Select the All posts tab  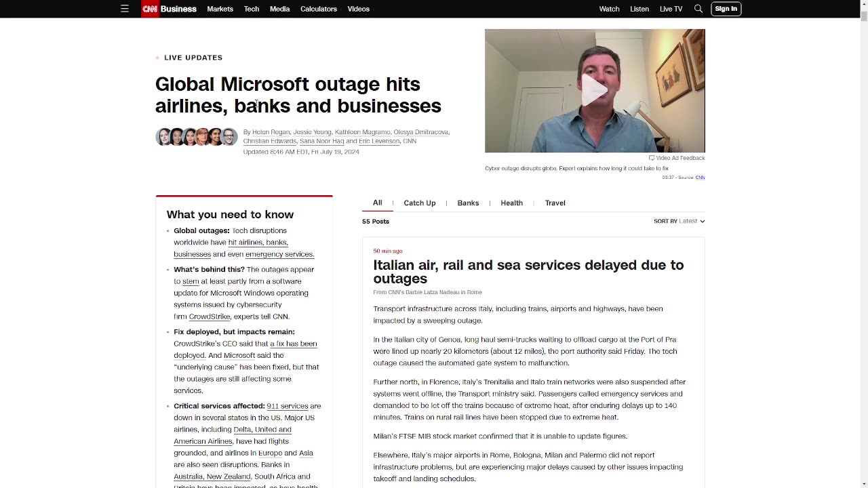378,203
